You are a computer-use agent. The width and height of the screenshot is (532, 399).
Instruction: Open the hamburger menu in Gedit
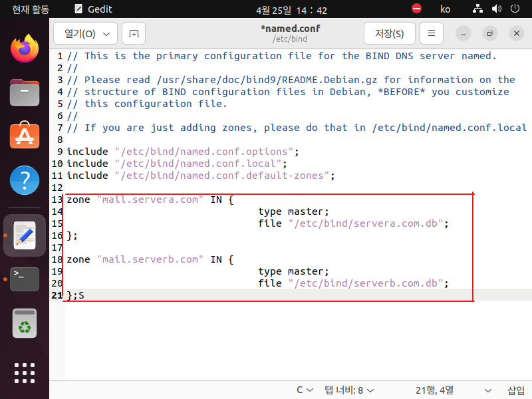tap(431, 33)
